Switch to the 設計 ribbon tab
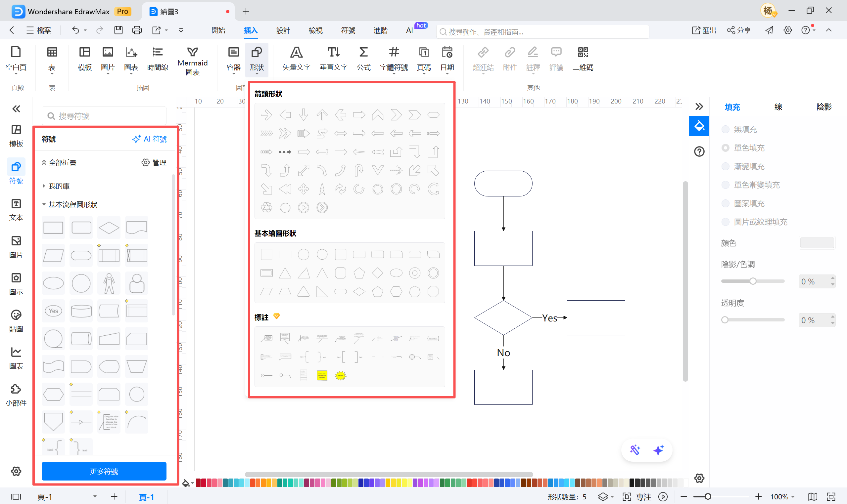The image size is (847, 504). pos(282,30)
